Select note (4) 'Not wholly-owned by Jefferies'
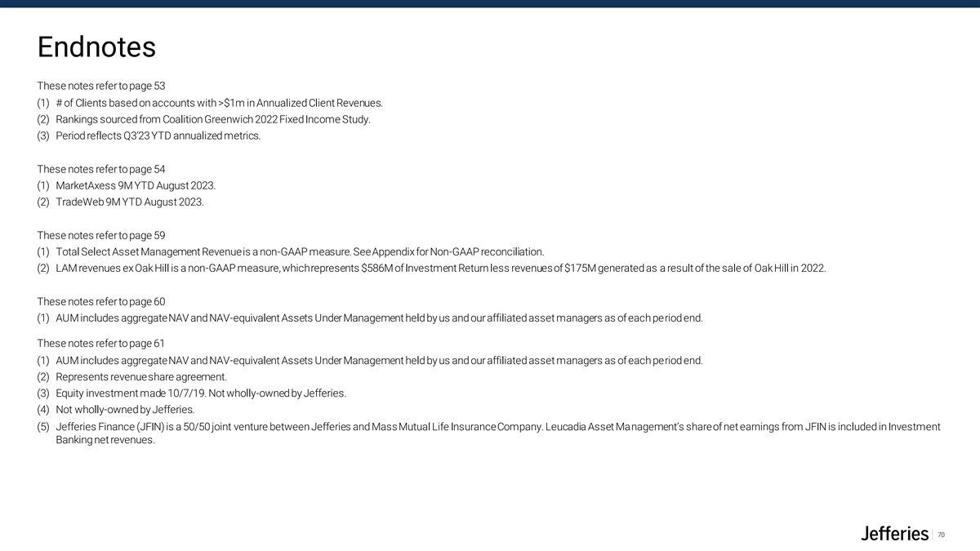The width and height of the screenshot is (980, 551). (116, 409)
